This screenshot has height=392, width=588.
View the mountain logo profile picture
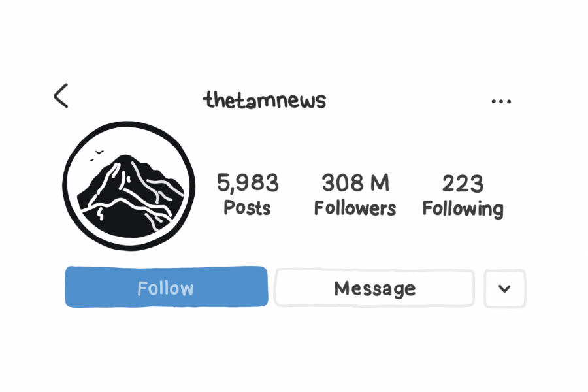coord(129,186)
